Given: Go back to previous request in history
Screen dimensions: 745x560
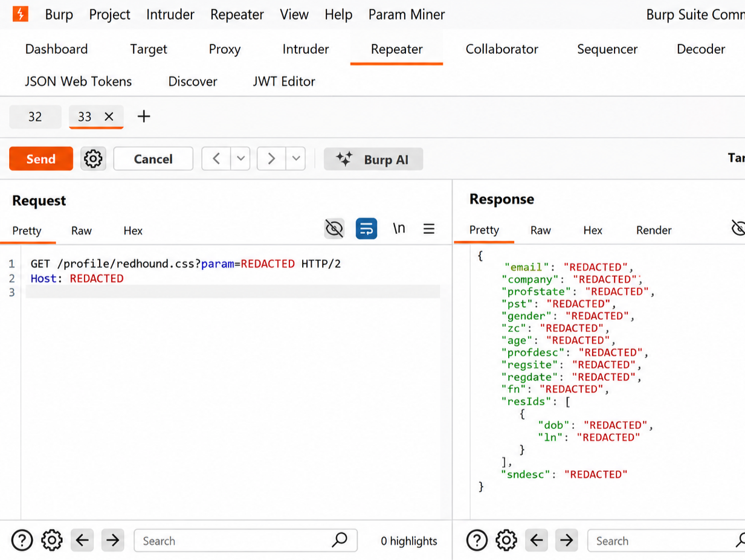Looking at the screenshot, I should pyautogui.click(x=216, y=159).
